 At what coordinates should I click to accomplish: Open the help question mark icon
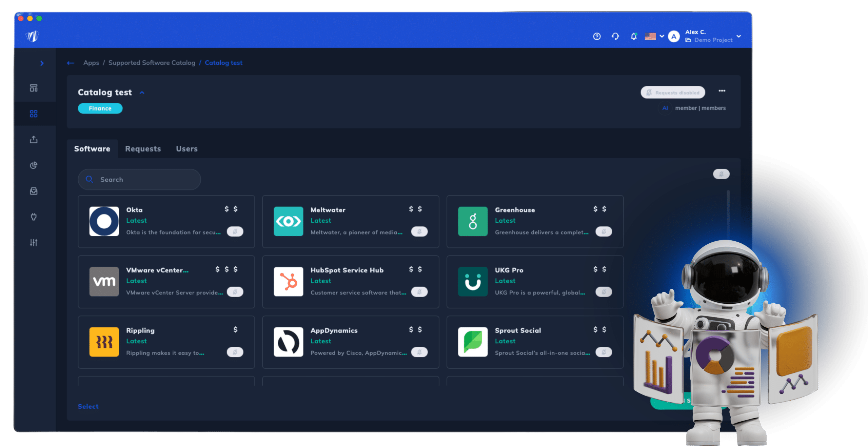point(597,36)
